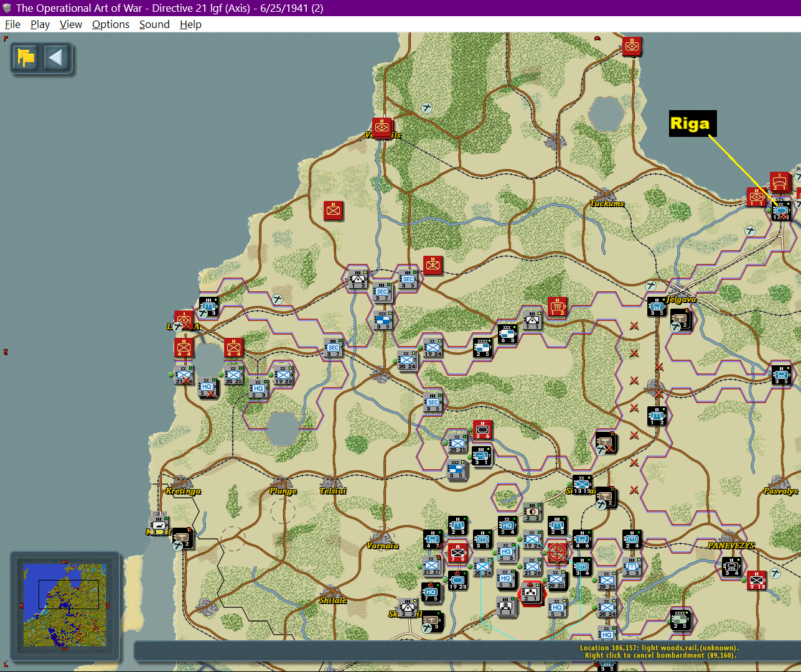Image resolution: width=801 pixels, height=672 pixels.
Task: Select the 13-15 infantry division counter
Action: coord(583,485)
